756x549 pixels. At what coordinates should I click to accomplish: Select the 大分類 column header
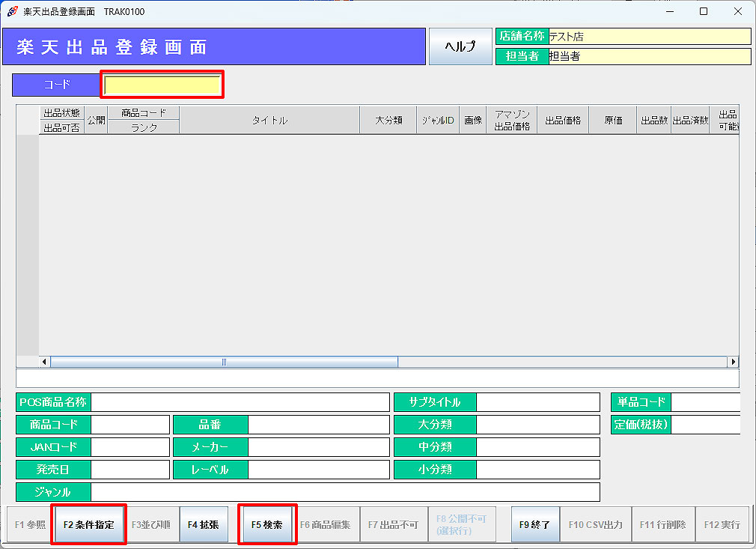pos(388,120)
